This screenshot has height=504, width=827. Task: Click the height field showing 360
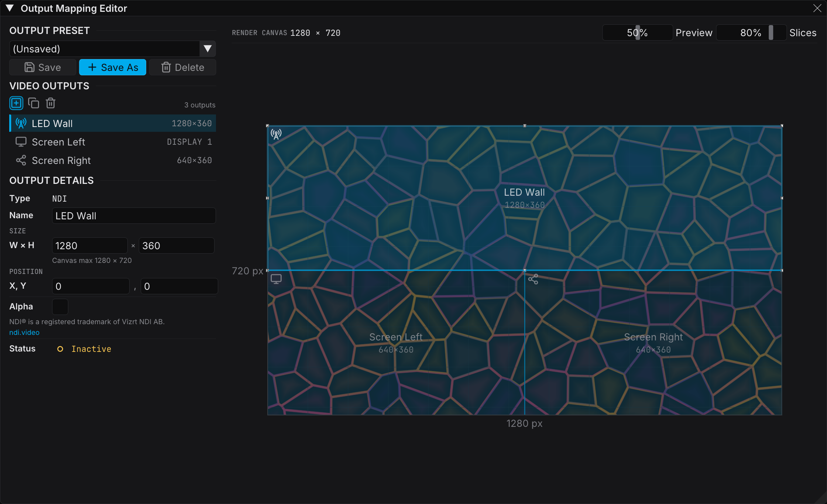176,246
